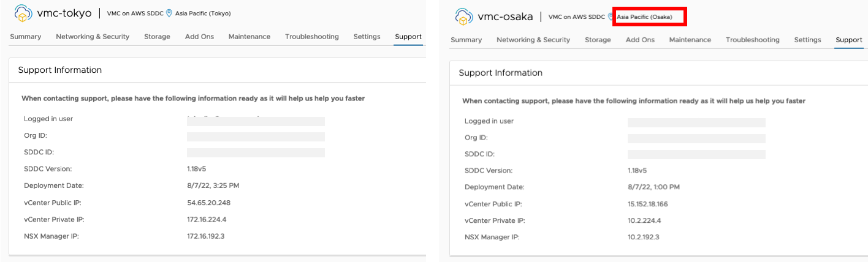
Task: Select the Settings tab of vmc-osaka
Action: [x=807, y=40]
